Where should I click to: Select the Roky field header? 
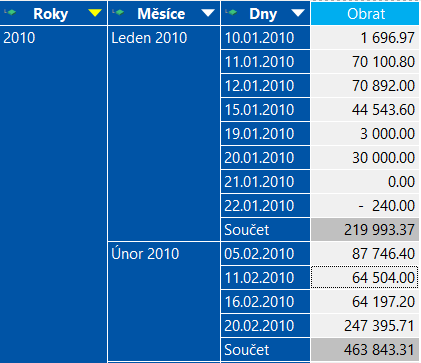tap(53, 13)
